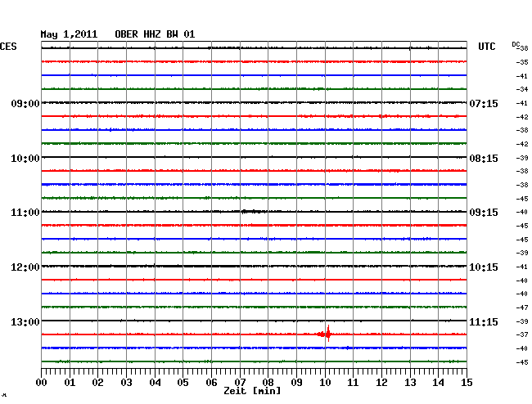The image size is (532, 404).
Task: Select the 12:00 local time label
Action: [x=25, y=267]
